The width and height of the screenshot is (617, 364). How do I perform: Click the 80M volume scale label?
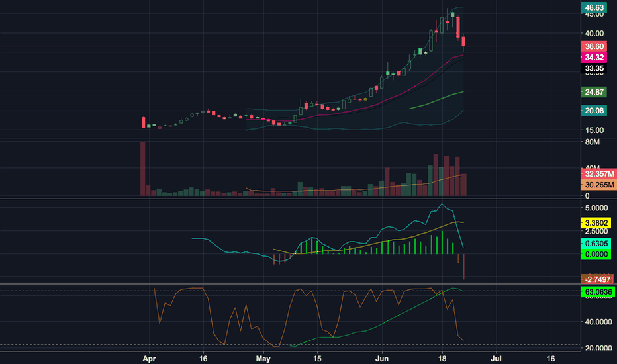click(593, 142)
